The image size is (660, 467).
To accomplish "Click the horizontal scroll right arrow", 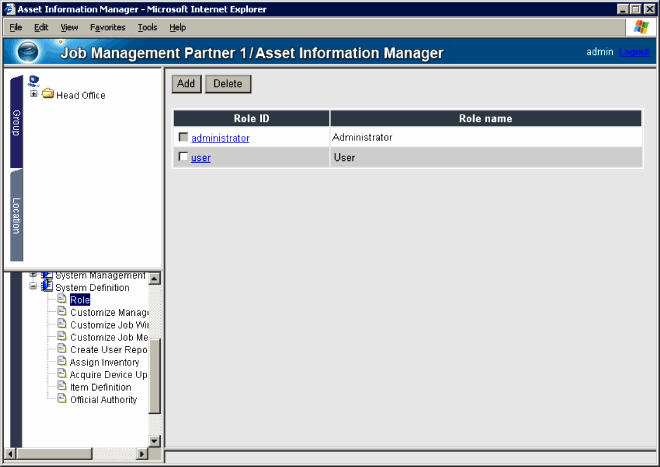I will click(x=142, y=454).
